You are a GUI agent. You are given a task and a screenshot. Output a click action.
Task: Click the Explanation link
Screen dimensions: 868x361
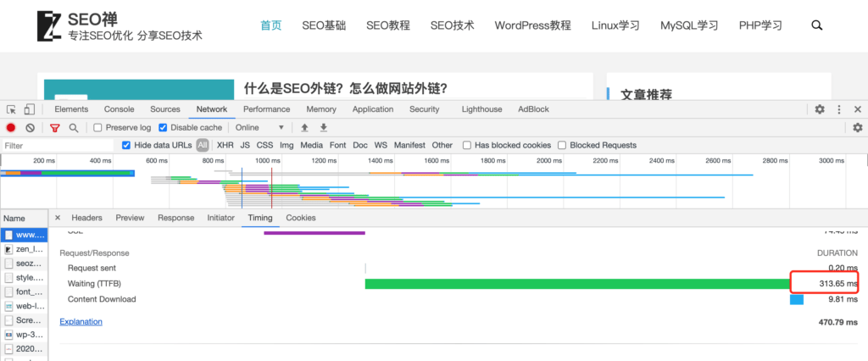pyautogui.click(x=81, y=322)
